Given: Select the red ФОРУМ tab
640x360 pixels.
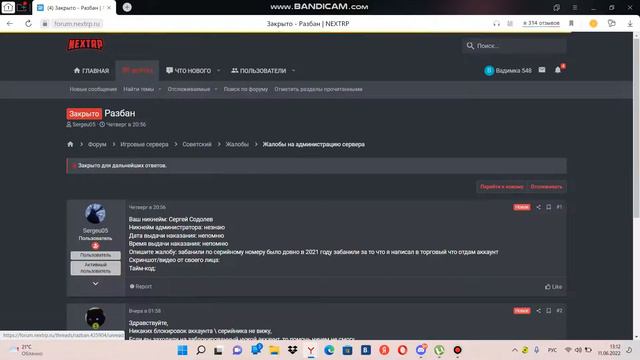Looking at the screenshot, I should point(137,71).
